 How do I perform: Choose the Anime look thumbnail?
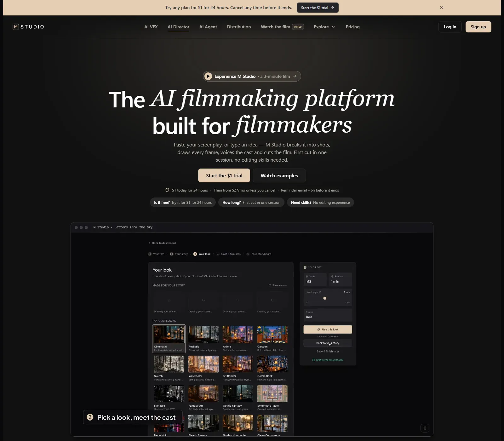coord(238,335)
